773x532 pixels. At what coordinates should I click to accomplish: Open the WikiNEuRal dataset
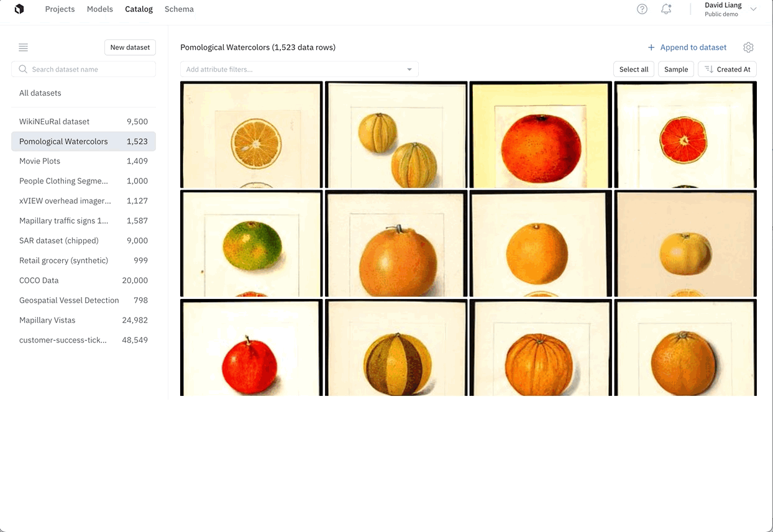(x=83, y=121)
